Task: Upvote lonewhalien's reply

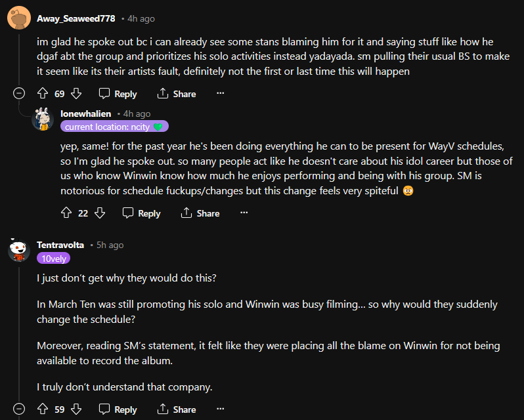Action: [x=66, y=213]
